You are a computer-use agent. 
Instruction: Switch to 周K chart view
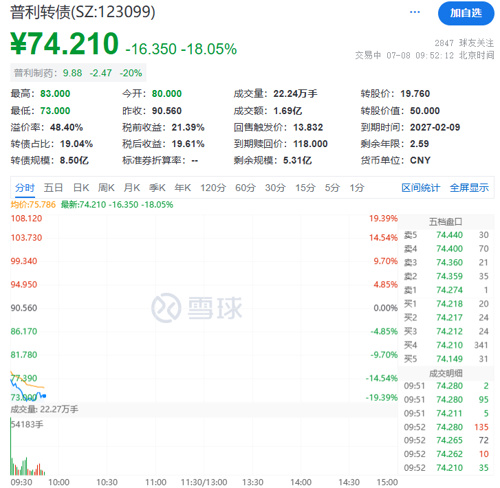106,188
